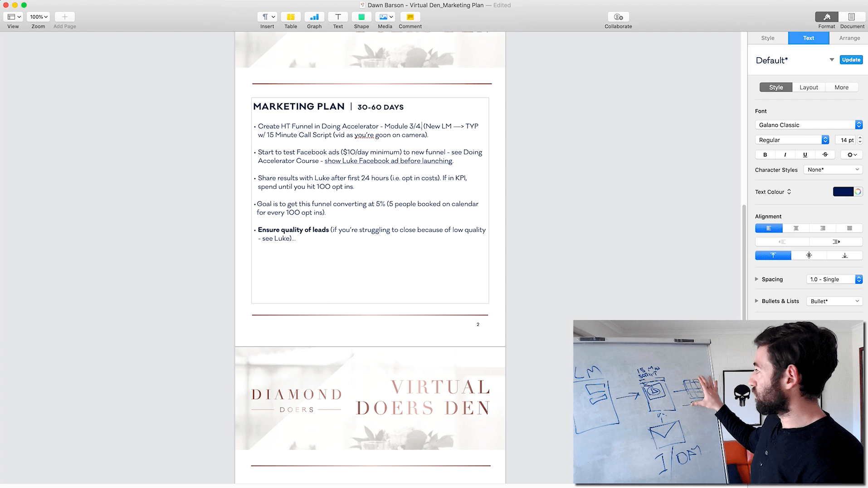Open the Media insert menu

click(x=386, y=17)
